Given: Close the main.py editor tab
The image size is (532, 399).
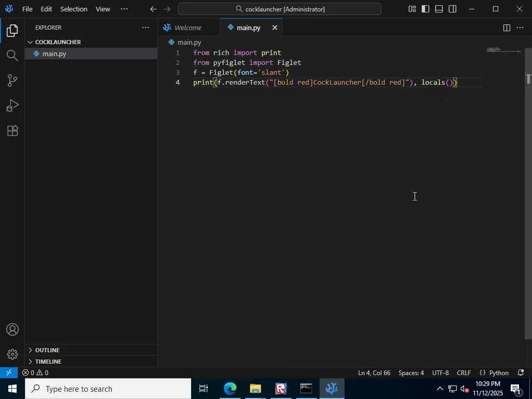Looking at the screenshot, I should point(275,28).
